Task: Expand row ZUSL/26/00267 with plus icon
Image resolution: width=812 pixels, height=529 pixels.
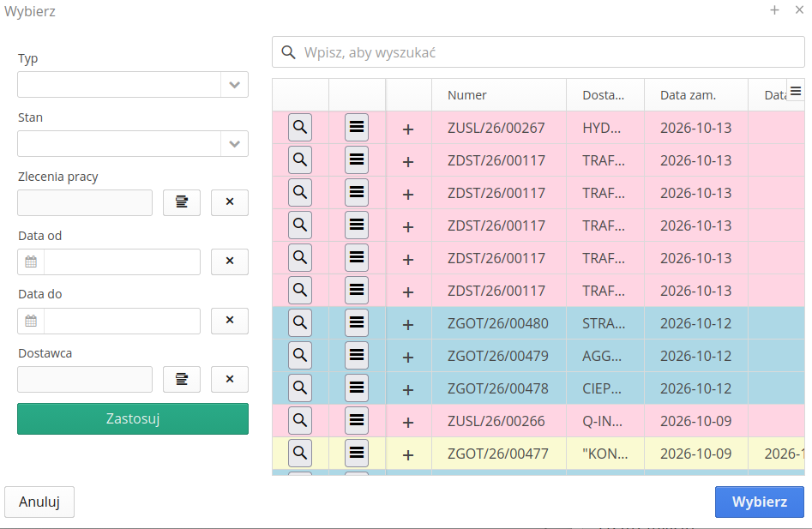Action: point(408,129)
